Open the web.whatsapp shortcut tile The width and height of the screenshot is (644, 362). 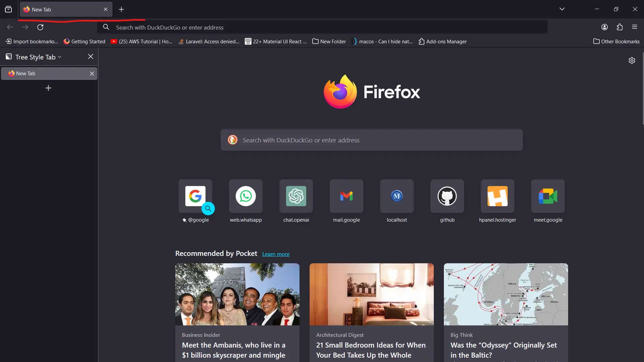click(x=246, y=196)
